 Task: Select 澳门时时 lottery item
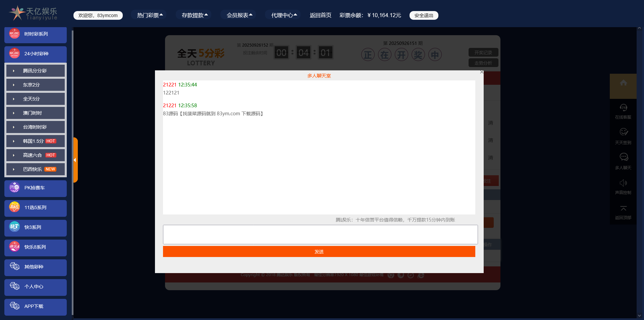click(36, 113)
